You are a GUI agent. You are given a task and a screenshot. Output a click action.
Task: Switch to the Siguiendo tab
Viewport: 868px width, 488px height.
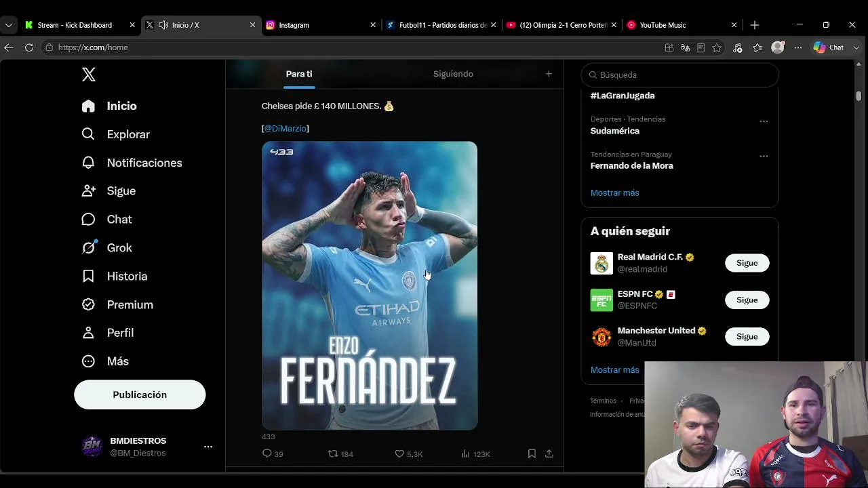point(453,74)
